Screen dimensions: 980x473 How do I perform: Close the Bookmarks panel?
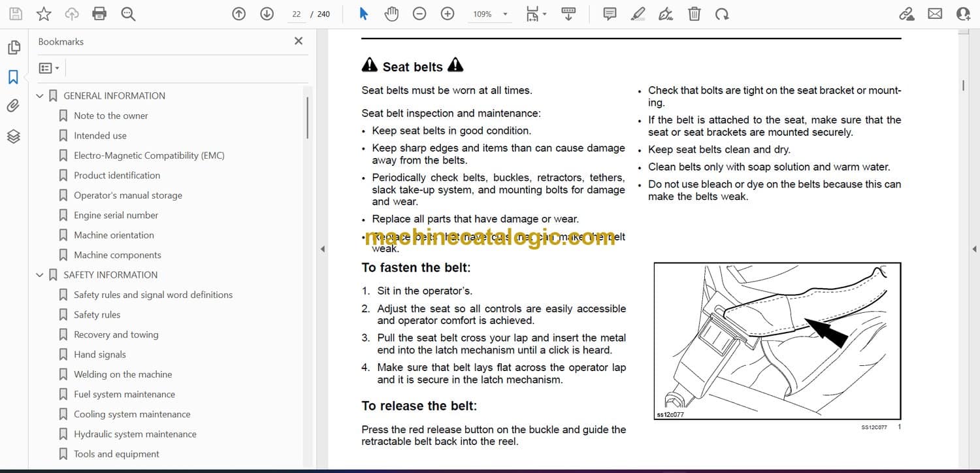tap(299, 41)
